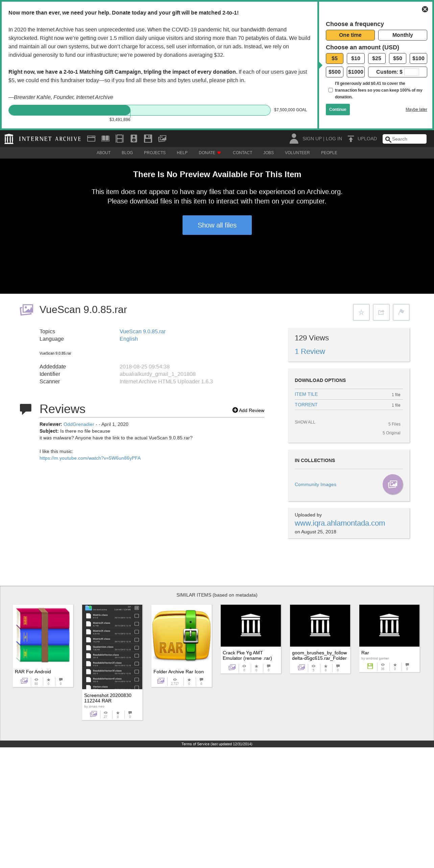Image resolution: width=434 pixels, height=868 pixels.
Task: Open the Texts book icon
Action: [105, 139]
